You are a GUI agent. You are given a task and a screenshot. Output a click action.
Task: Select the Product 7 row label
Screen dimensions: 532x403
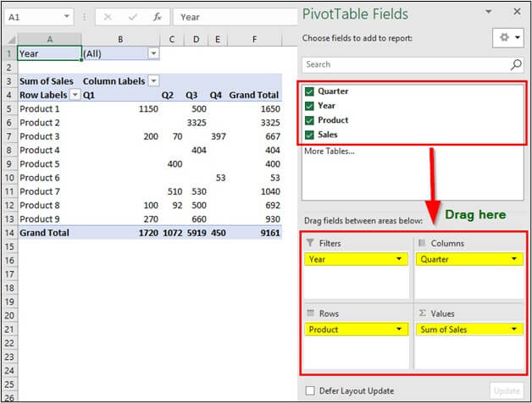click(x=39, y=191)
